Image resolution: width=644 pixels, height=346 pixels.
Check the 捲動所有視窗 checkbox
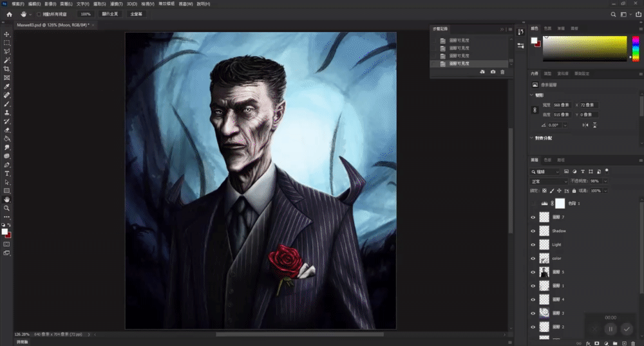(x=38, y=14)
